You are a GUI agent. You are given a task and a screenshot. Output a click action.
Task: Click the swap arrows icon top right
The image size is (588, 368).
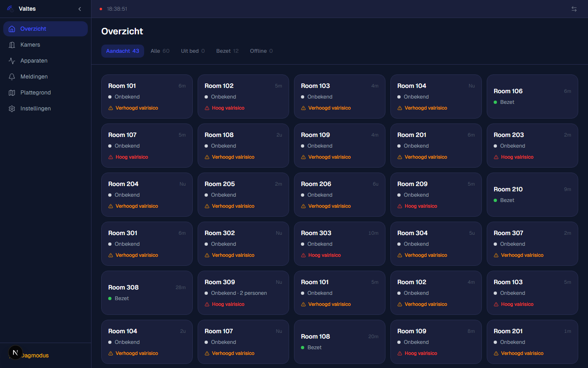574,9
